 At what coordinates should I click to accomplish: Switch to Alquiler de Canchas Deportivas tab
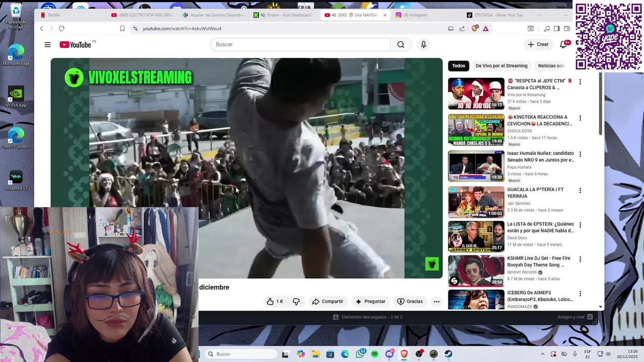pyautogui.click(x=213, y=15)
